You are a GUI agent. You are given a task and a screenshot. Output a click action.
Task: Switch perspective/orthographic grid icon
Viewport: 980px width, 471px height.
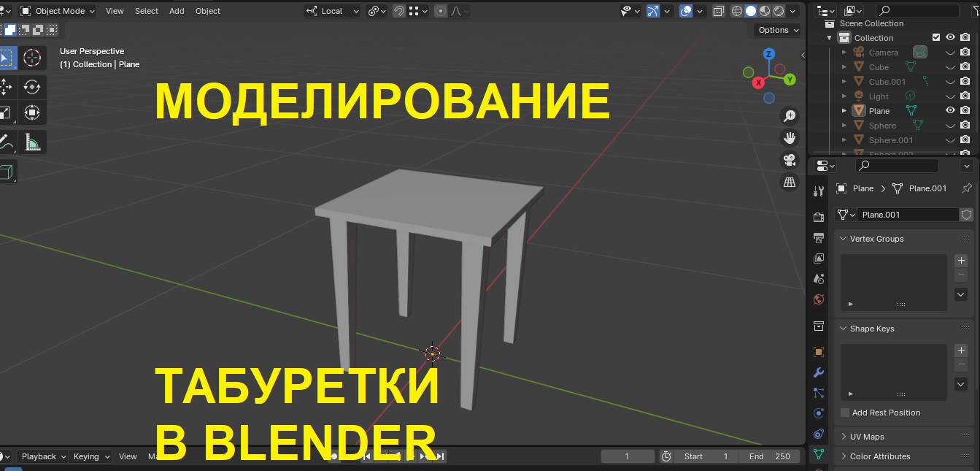tap(790, 182)
